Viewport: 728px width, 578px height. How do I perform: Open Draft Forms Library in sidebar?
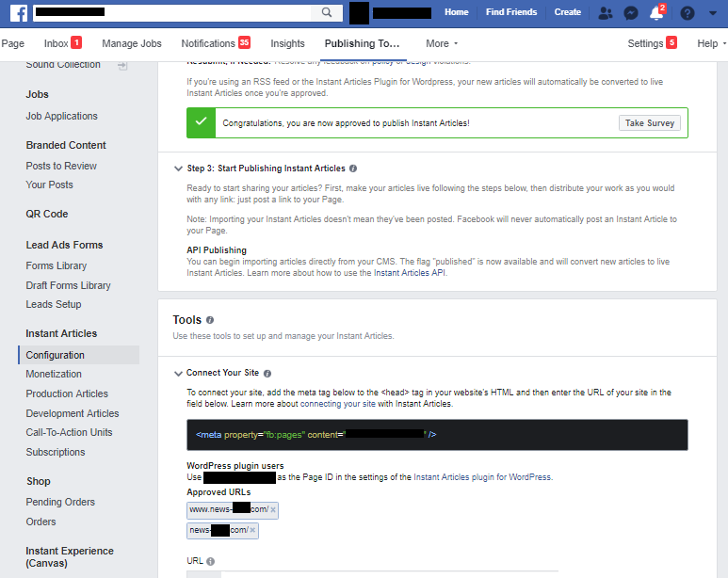(x=68, y=285)
